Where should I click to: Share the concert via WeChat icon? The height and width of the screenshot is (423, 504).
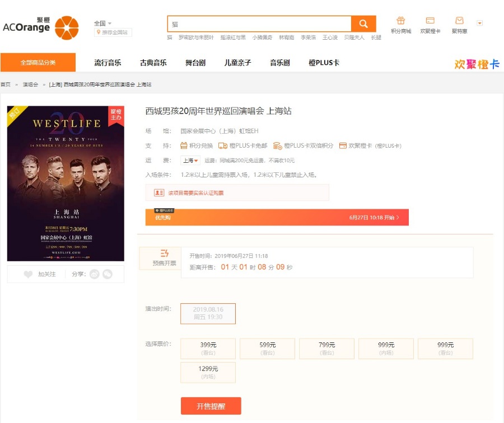pos(107,274)
